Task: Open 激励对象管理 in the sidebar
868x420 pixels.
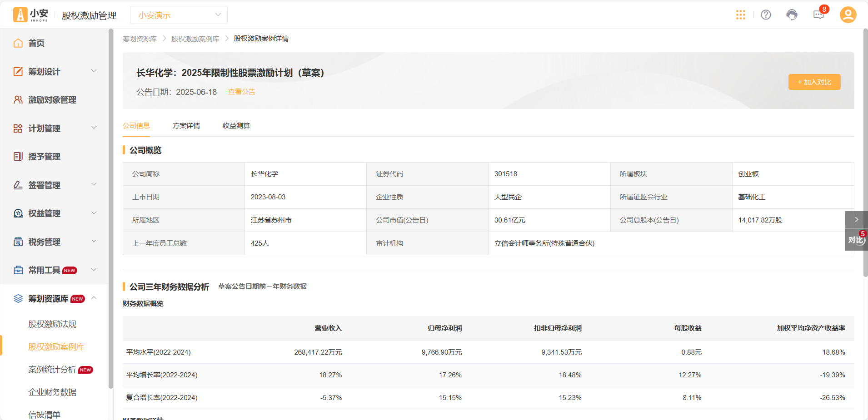Action: click(52, 100)
